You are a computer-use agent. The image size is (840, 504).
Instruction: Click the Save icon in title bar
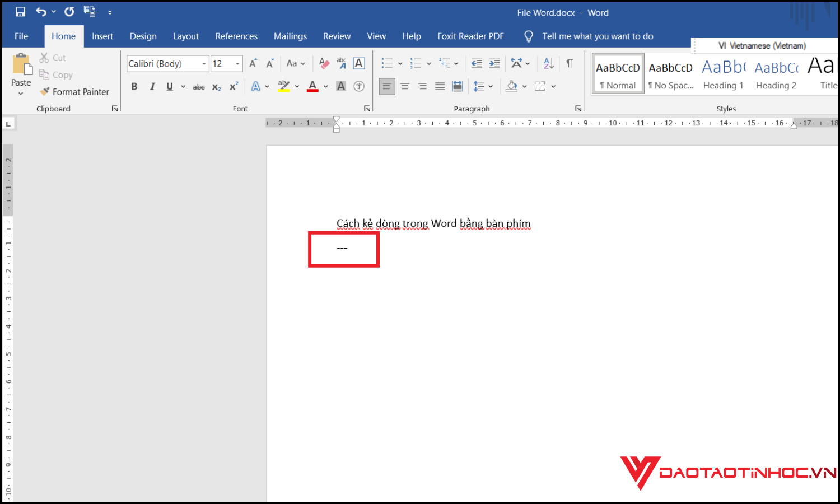20,12
